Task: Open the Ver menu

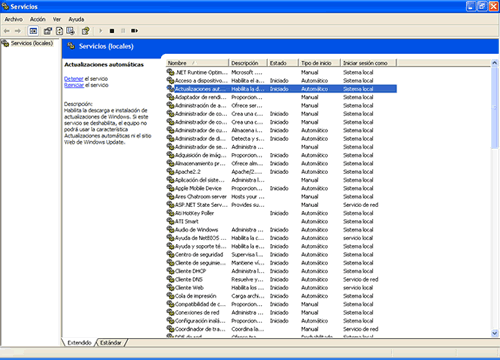Action: point(57,19)
